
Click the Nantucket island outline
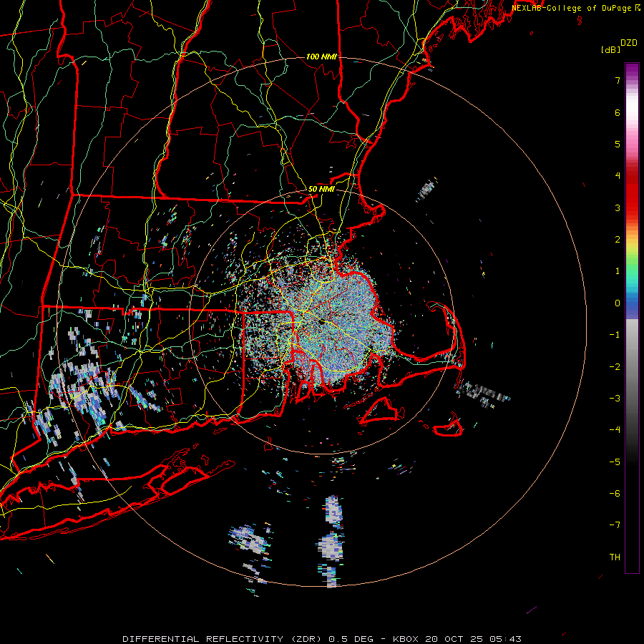pyautogui.click(x=448, y=426)
